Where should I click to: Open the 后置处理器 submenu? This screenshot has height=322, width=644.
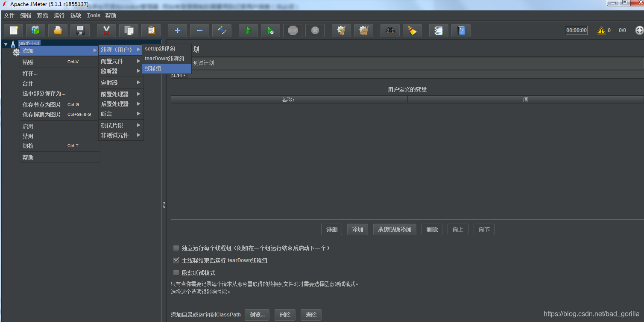click(121, 104)
